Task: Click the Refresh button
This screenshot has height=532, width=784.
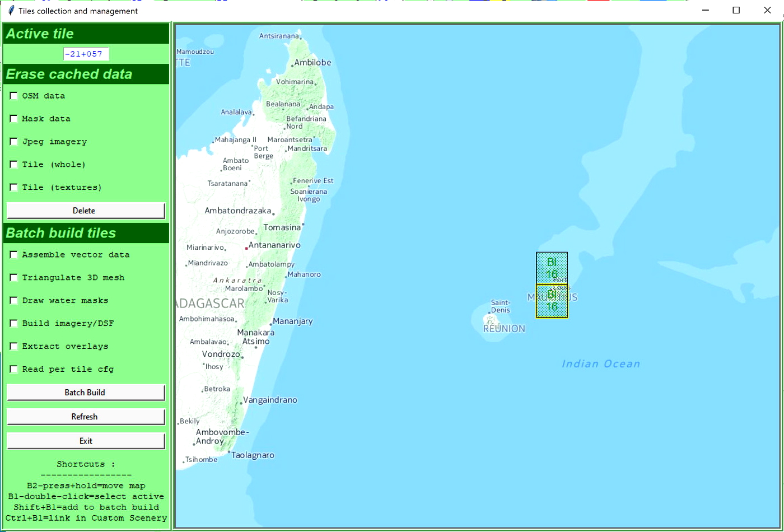Action: point(86,417)
